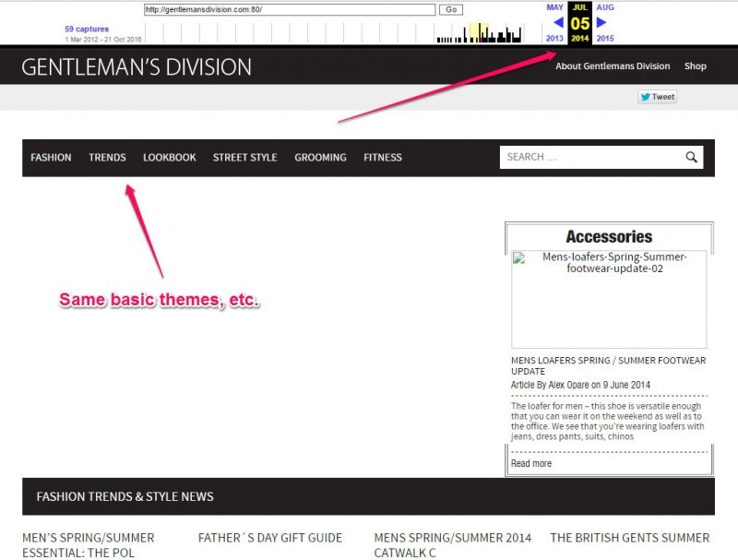Click the Tweet button

[658, 97]
